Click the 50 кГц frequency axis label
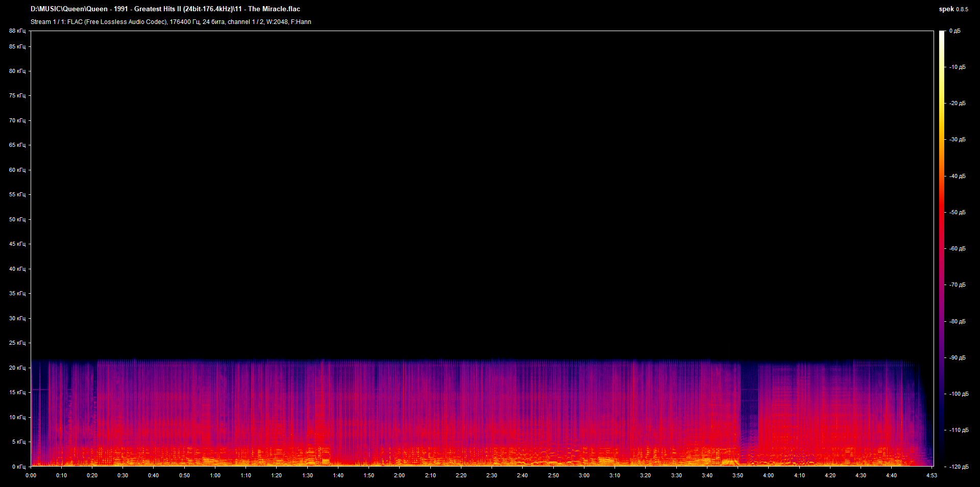Viewport: 980px width, 487px height. pos(17,219)
